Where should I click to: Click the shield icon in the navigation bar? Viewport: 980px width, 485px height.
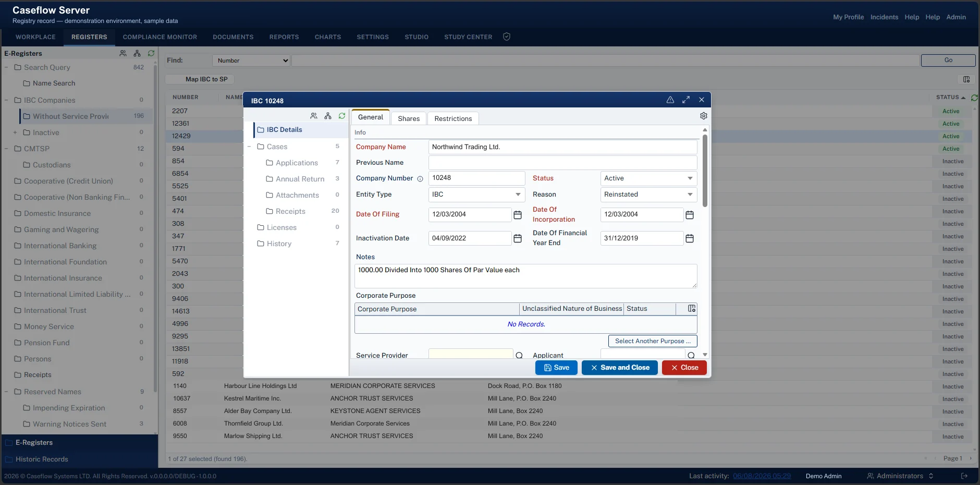506,37
